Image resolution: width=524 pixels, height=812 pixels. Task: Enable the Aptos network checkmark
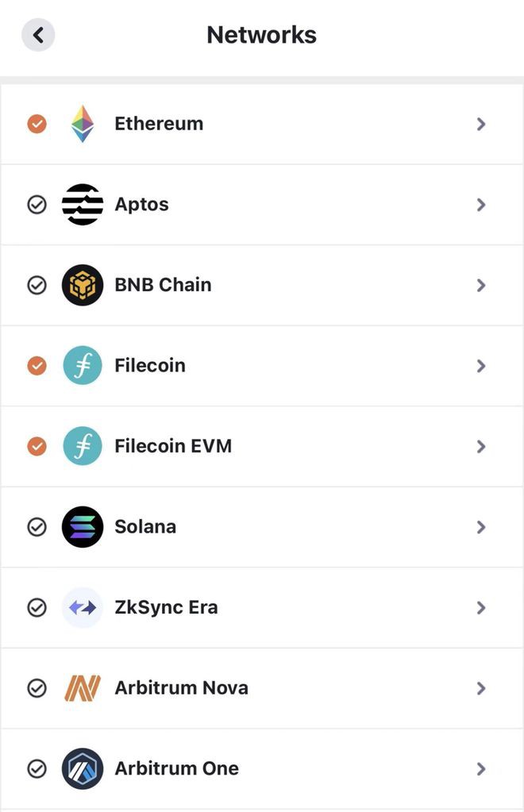click(37, 205)
